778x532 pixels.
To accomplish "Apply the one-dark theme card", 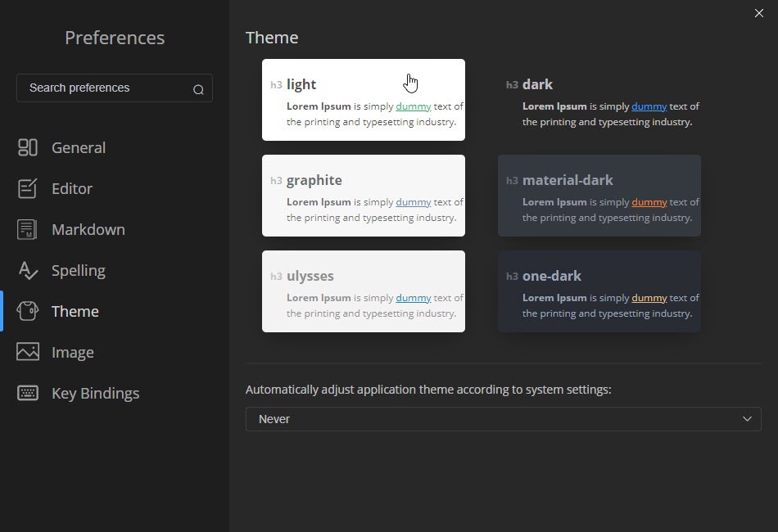I will click(599, 291).
